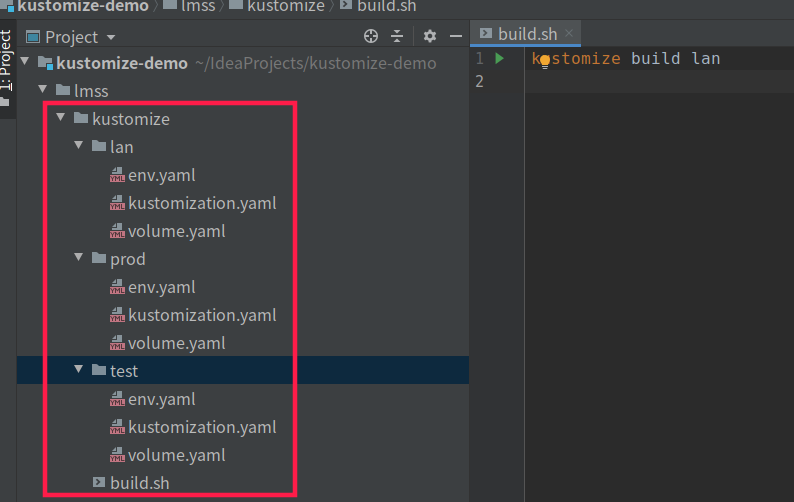
Task: Toggle the 1: Project tool window tab
Action: click(6, 67)
